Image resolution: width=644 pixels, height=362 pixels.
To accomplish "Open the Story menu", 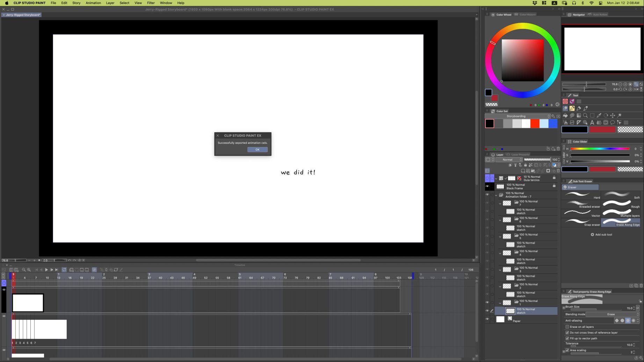I will [x=76, y=3].
